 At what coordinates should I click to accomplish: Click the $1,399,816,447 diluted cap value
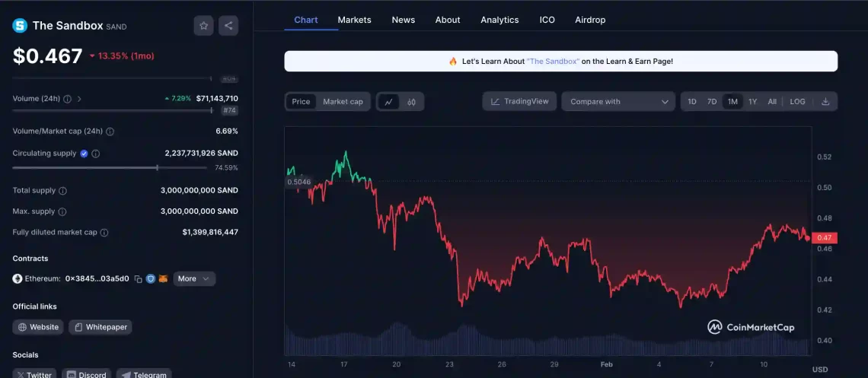point(210,232)
